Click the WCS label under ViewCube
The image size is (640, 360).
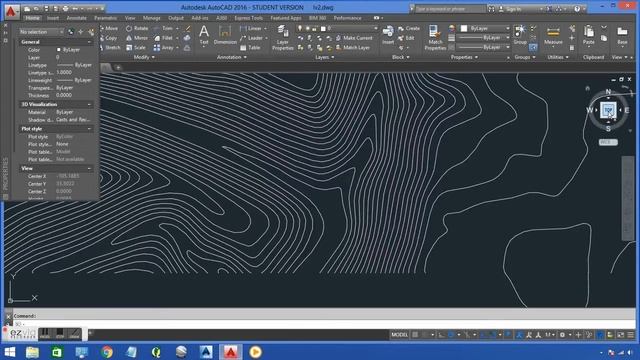click(x=608, y=142)
